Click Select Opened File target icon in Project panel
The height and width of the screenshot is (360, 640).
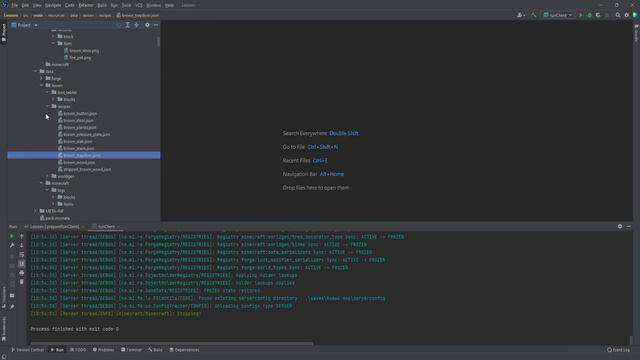point(119,25)
